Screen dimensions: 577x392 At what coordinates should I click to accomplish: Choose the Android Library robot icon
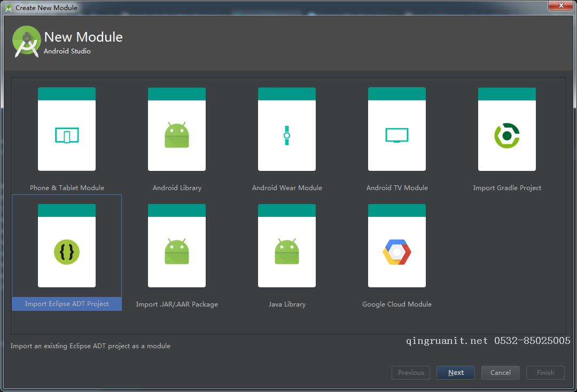[177, 136]
